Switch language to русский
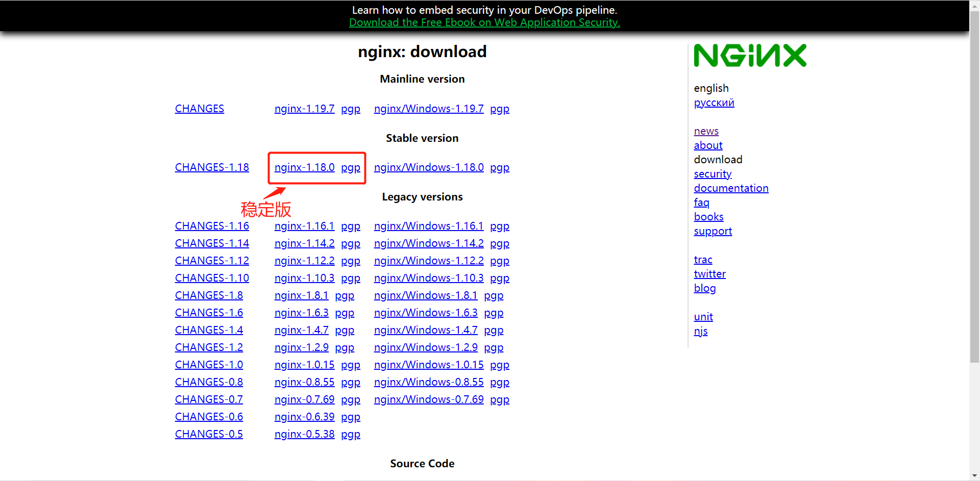 [714, 103]
